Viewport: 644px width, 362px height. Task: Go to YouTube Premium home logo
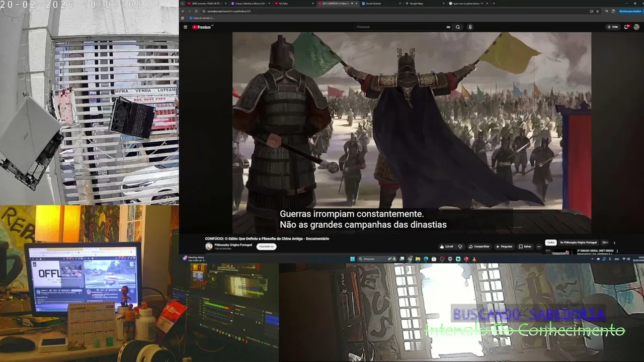pyautogui.click(x=202, y=27)
